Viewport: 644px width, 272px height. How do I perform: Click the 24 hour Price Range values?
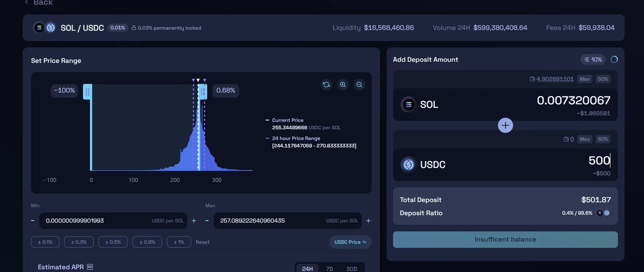(x=314, y=145)
